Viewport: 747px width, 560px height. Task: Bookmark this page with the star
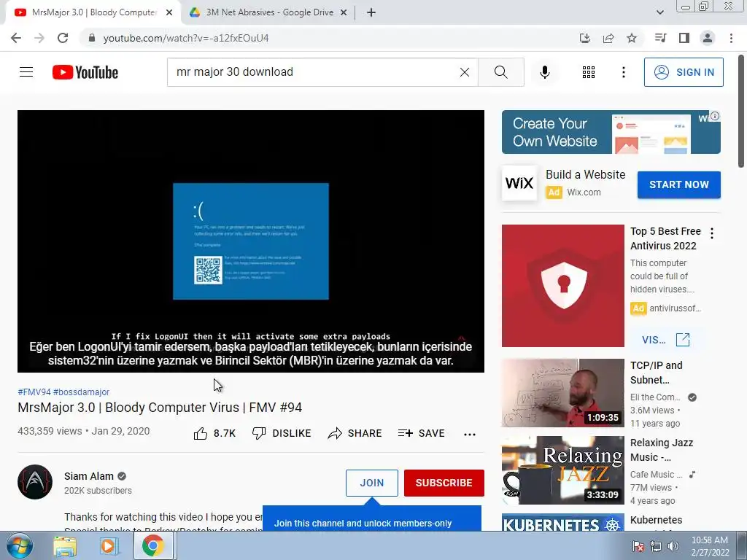[632, 38]
